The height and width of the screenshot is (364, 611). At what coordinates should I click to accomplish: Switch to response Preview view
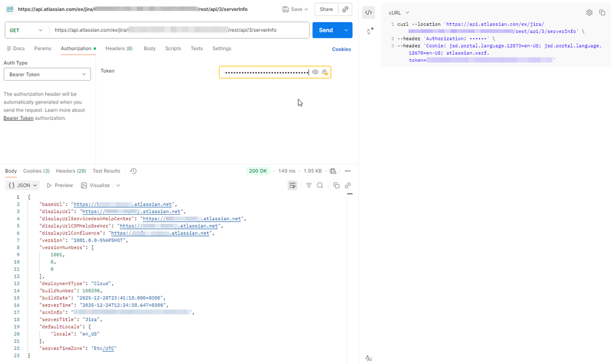(x=59, y=185)
